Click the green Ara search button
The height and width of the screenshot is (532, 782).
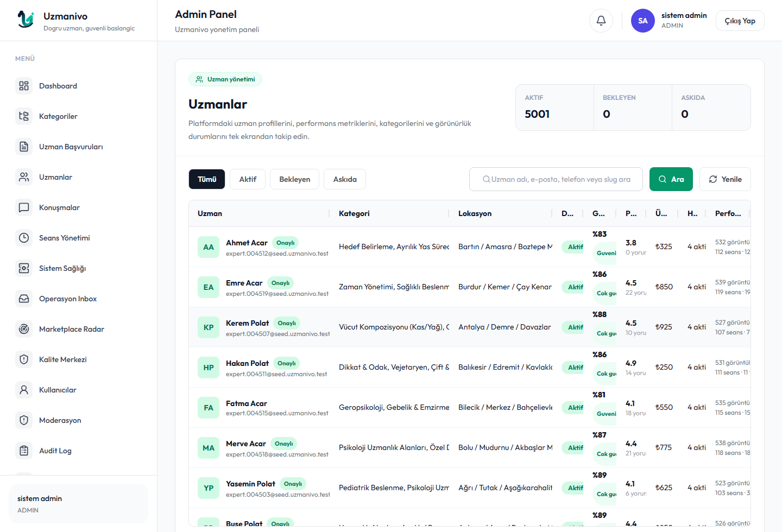(x=671, y=179)
